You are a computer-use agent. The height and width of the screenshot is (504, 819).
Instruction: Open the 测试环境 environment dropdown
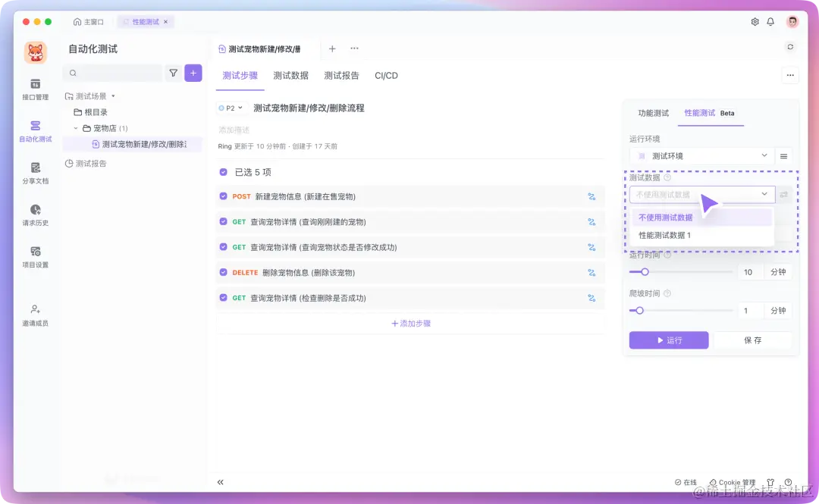[701, 156]
